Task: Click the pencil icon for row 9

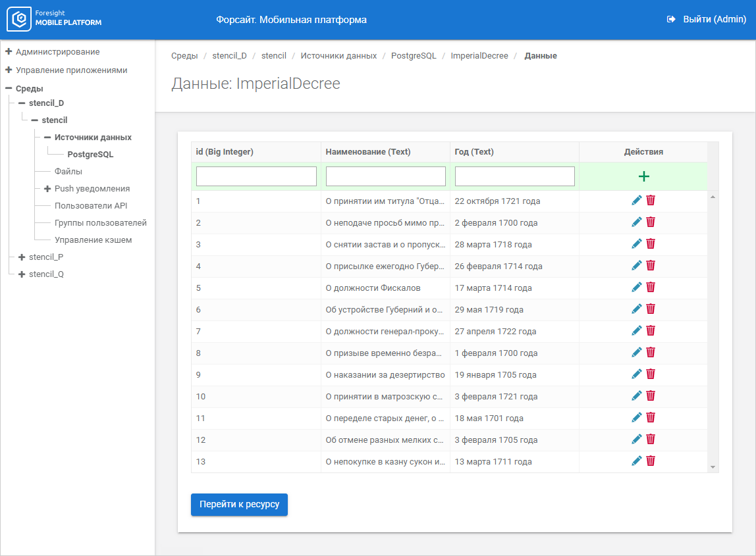Action: click(637, 374)
